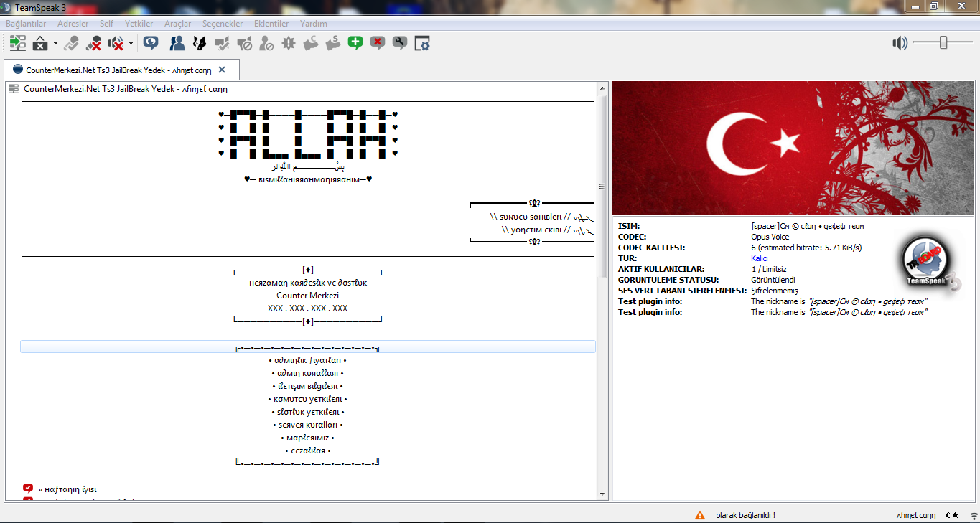Screen dimensions: 980x523
Task: Open the Yardım menu
Action: (x=314, y=24)
